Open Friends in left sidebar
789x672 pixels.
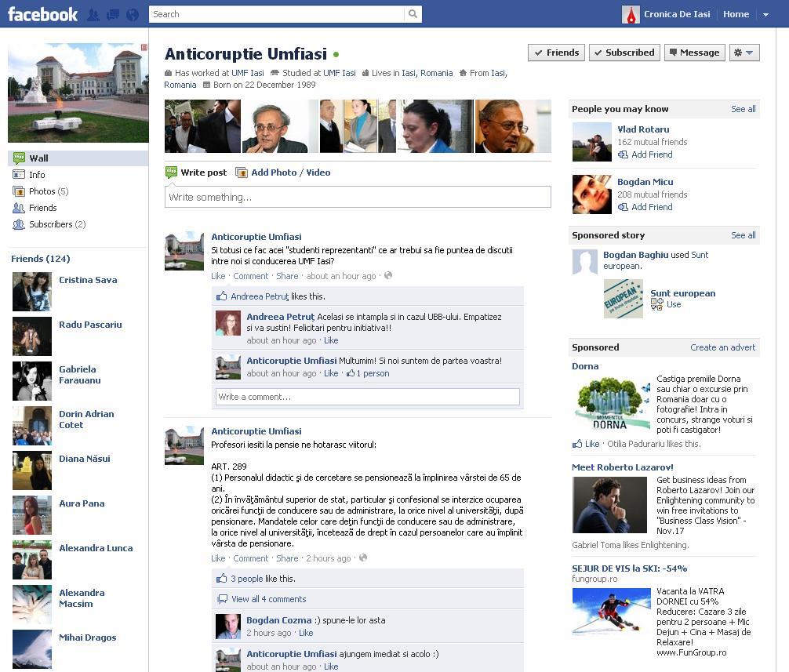[x=43, y=208]
